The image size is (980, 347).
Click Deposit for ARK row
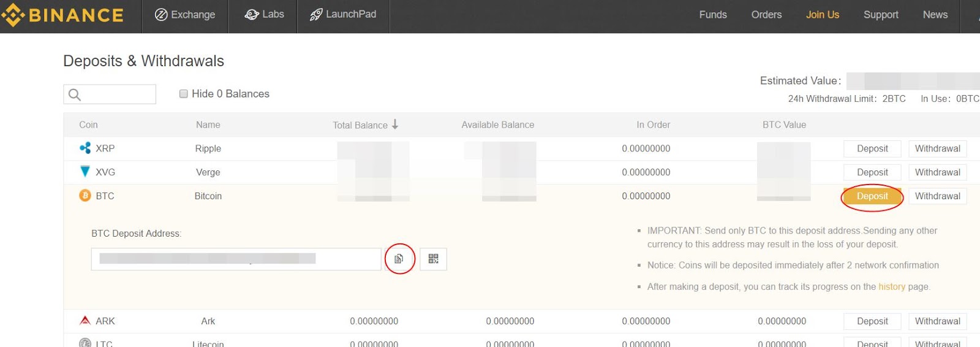tap(872, 321)
